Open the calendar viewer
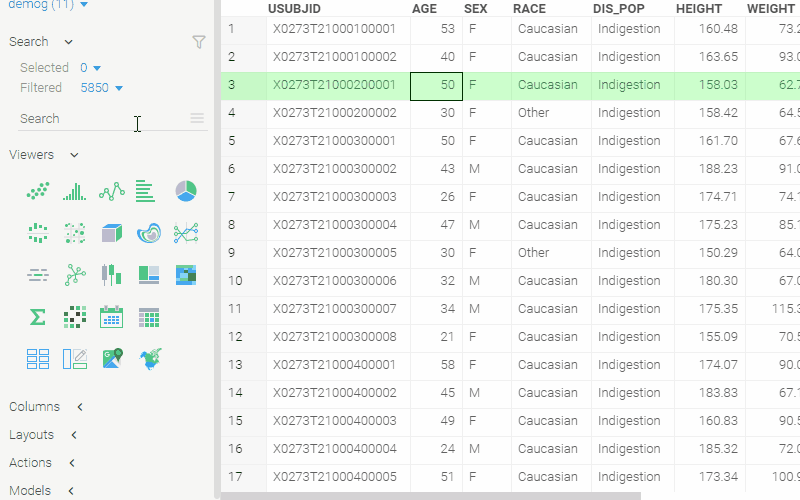This screenshot has width=800, height=500. pyautogui.click(x=111, y=317)
